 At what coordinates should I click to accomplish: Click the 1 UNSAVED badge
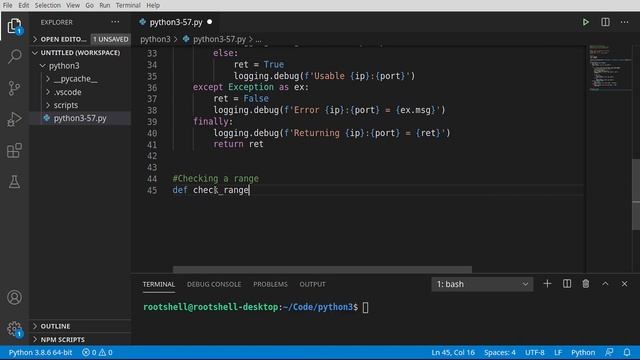pos(110,39)
